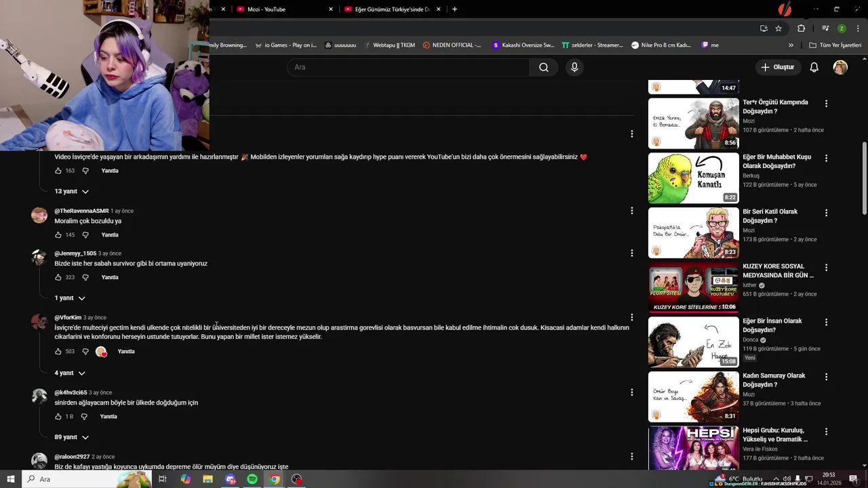Open the Chrome extensions puzzle icon
This screenshot has width=868, height=488.
coord(802,28)
